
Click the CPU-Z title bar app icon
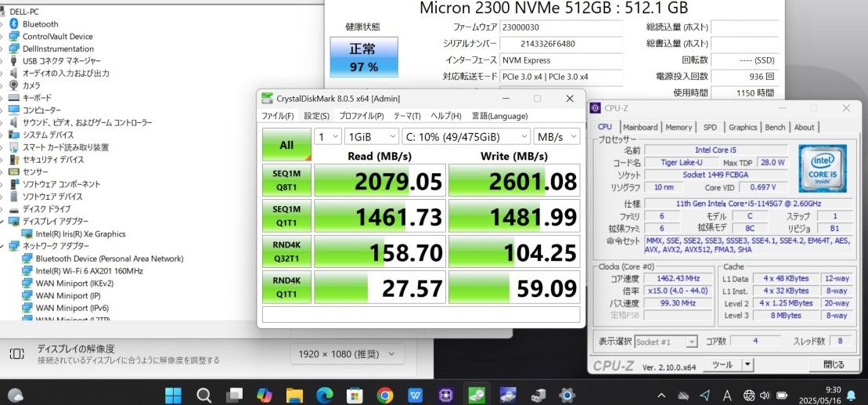(x=596, y=108)
